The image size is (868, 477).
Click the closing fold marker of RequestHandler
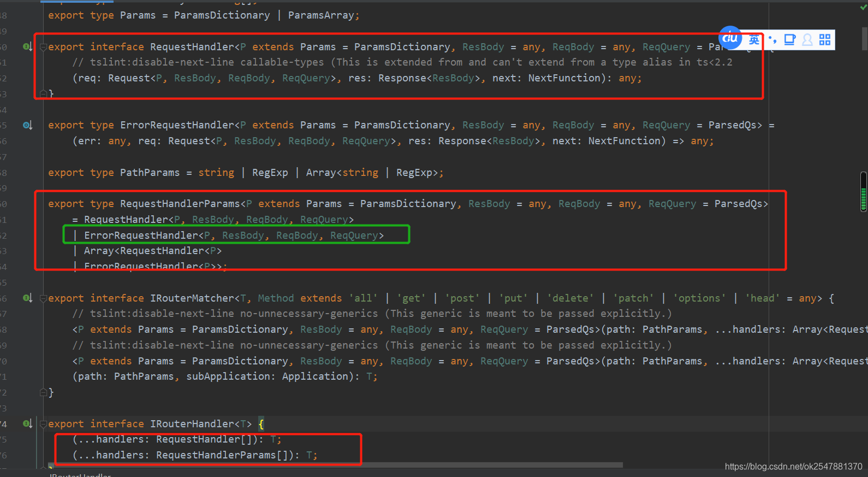tap(43, 94)
